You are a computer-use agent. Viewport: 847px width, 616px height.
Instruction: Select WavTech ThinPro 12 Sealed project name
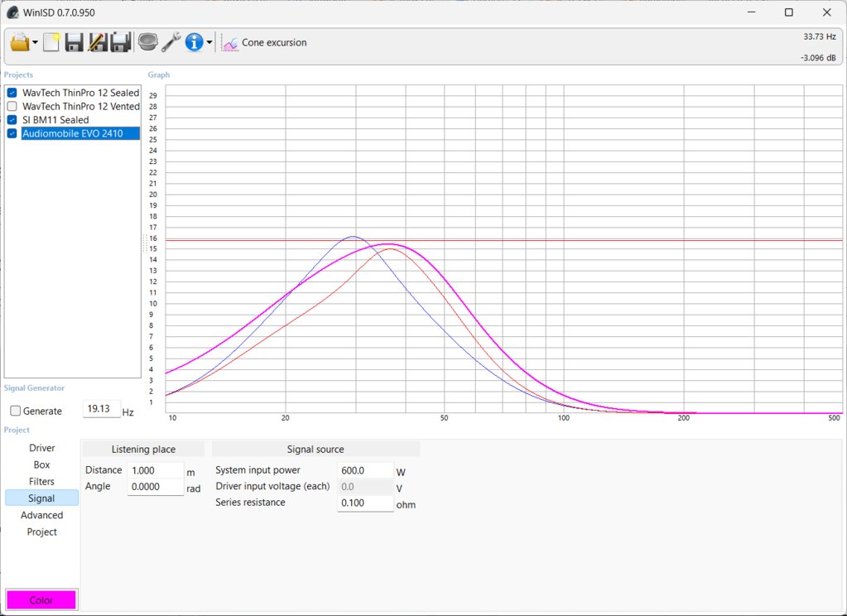coord(80,93)
